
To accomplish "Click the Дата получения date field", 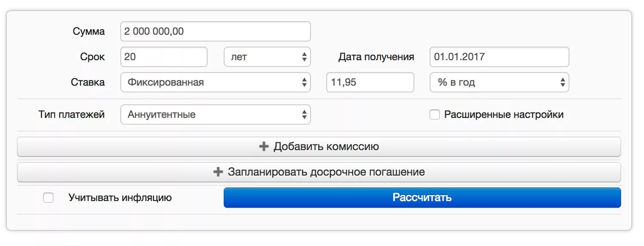I will [x=499, y=57].
